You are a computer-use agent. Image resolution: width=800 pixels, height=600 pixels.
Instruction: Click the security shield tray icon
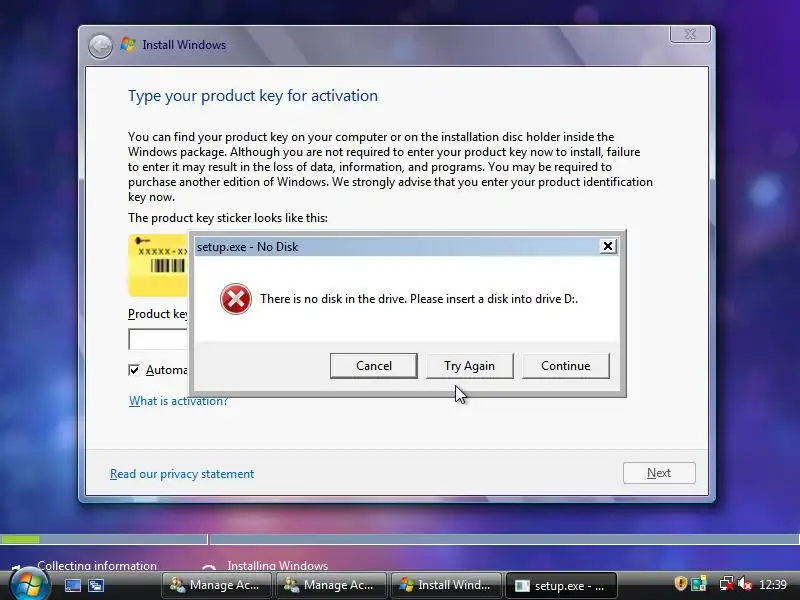coord(680,583)
